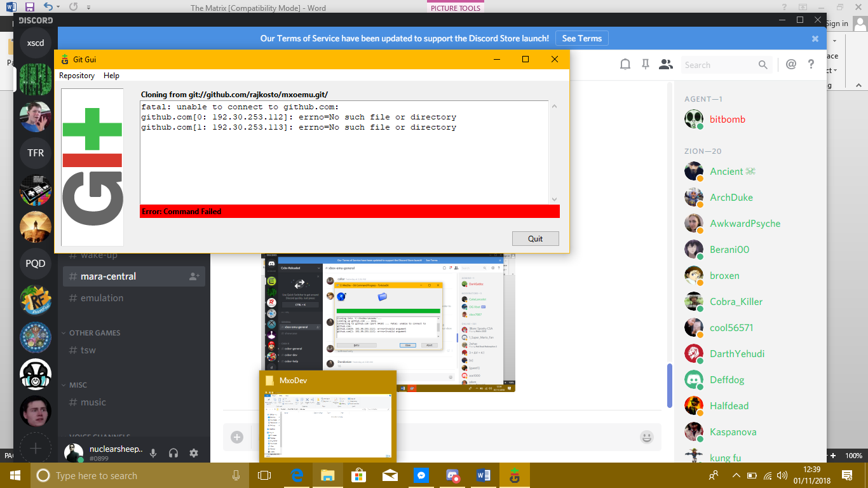Collapse the MISC channel category
The height and width of the screenshot is (488, 868).
tap(78, 385)
